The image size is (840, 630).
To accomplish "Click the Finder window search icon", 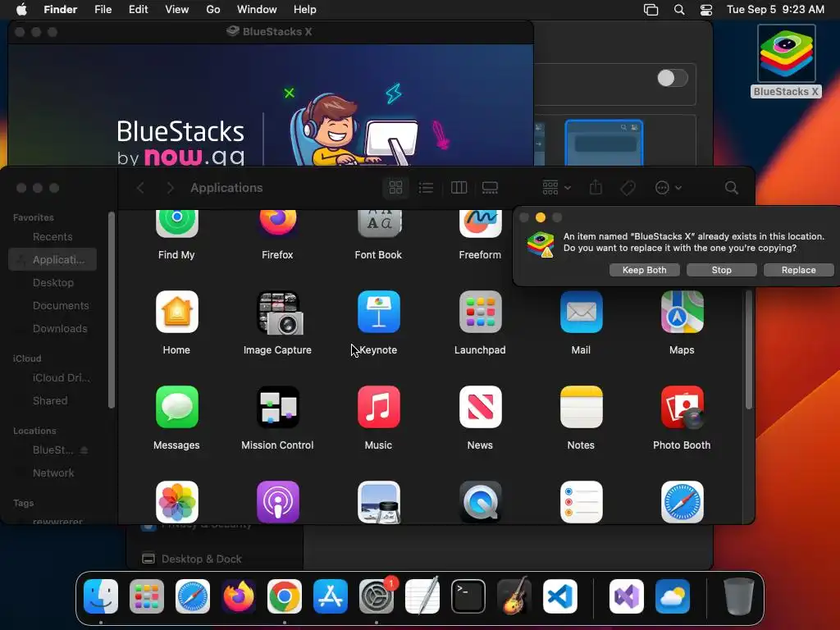I will click(731, 188).
